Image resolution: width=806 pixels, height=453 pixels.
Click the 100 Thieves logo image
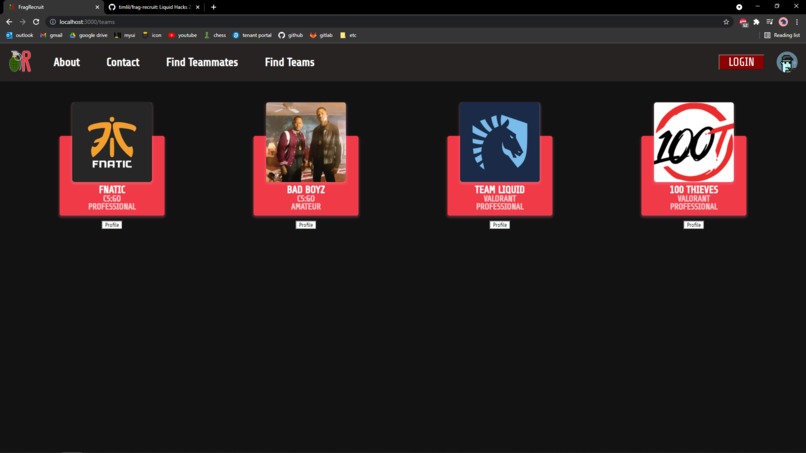click(694, 142)
